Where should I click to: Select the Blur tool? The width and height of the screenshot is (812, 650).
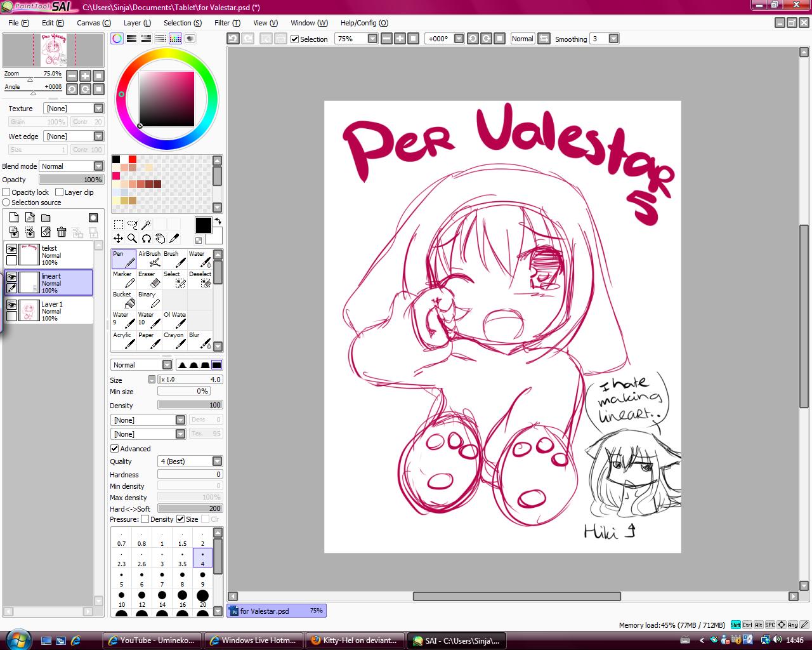click(x=200, y=340)
